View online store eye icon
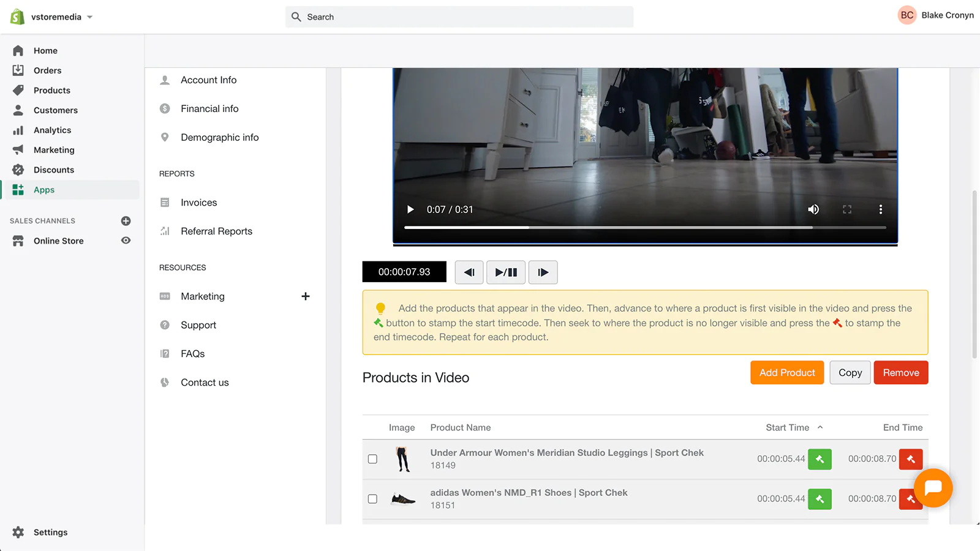Screen dimensions: 980x551 (126, 241)
